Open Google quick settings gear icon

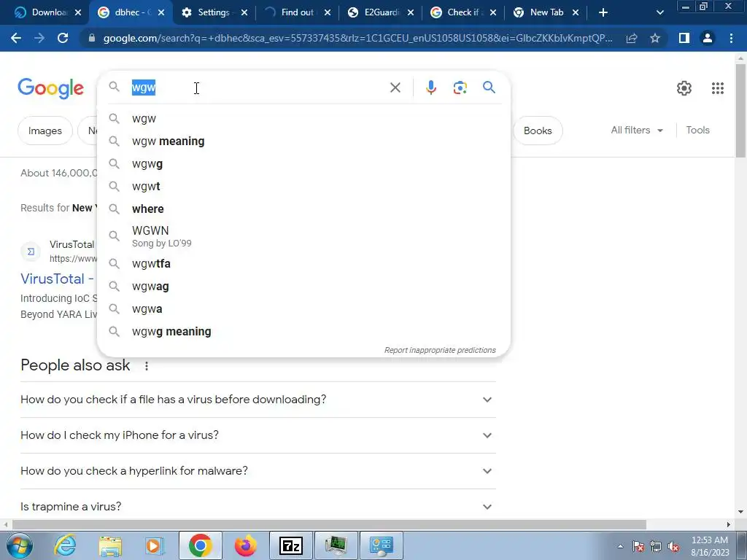(684, 88)
